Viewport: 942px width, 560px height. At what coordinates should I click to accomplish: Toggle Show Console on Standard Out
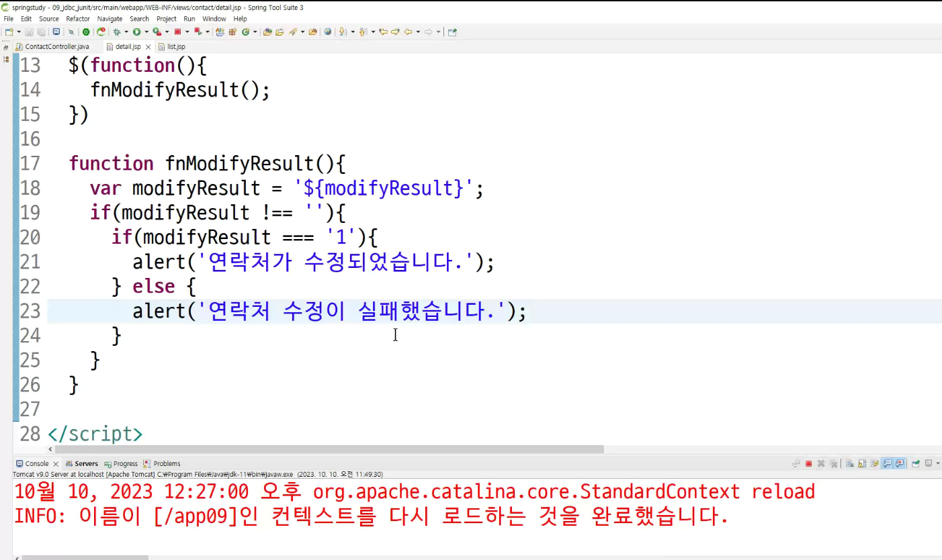pyautogui.click(x=887, y=463)
